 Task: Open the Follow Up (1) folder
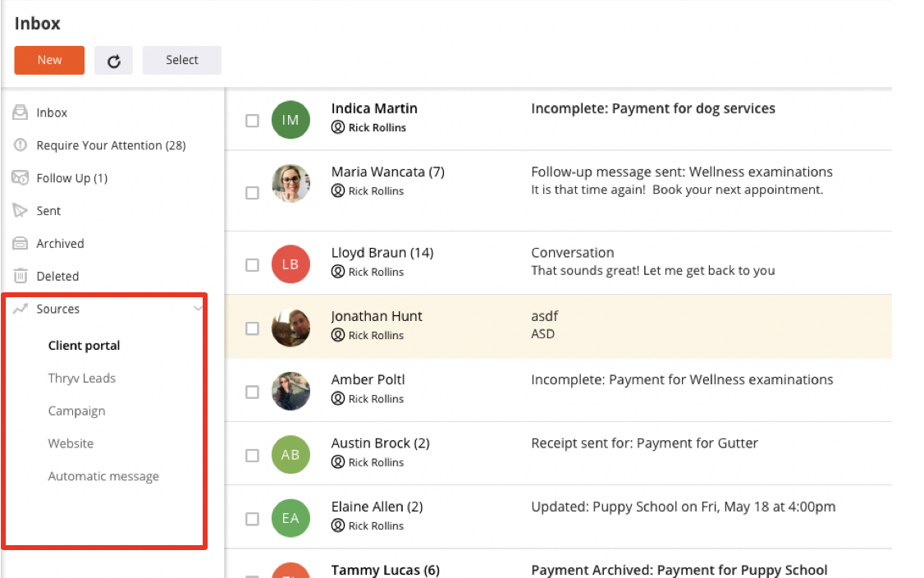pos(72,178)
